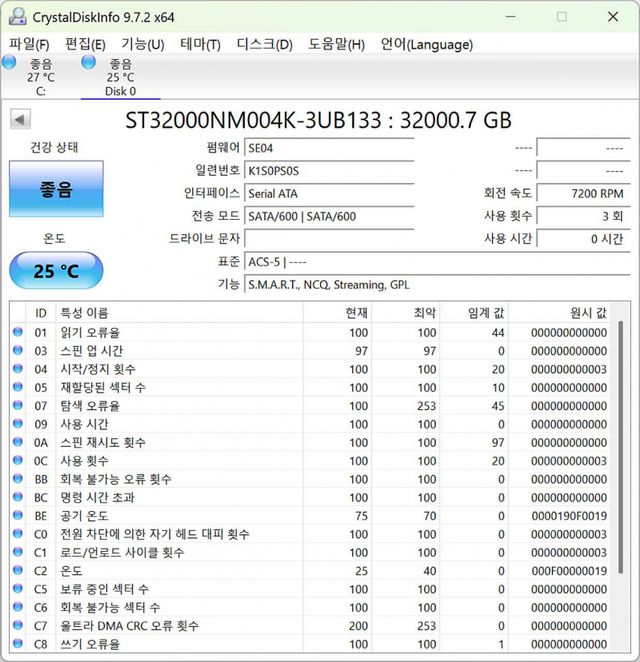The width and height of the screenshot is (640, 662).
Task: Open the 언어(Language) menu
Action: [x=426, y=44]
